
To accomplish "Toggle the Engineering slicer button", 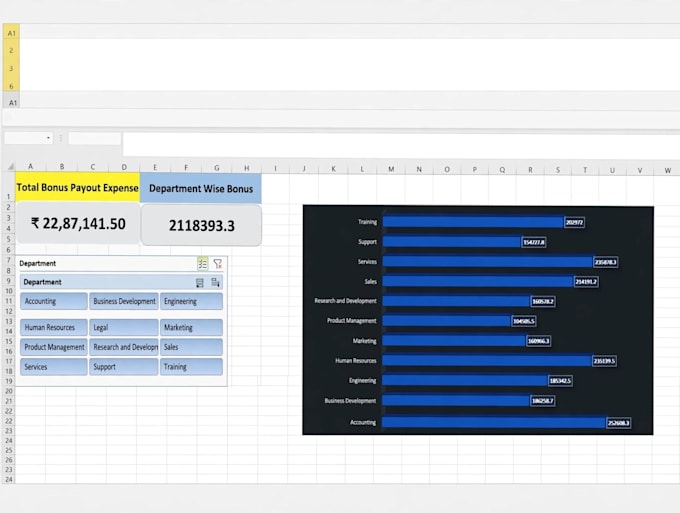I will coord(191,301).
